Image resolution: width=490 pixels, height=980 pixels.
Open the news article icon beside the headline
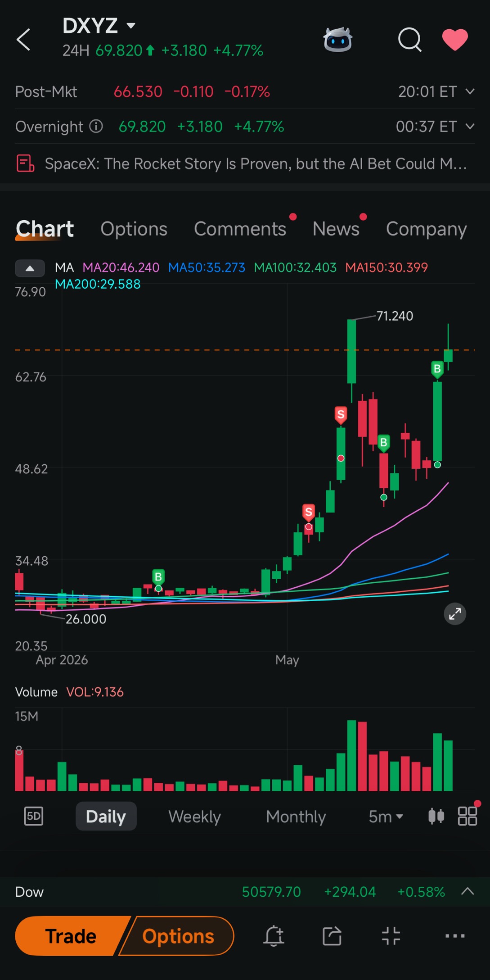click(x=25, y=163)
